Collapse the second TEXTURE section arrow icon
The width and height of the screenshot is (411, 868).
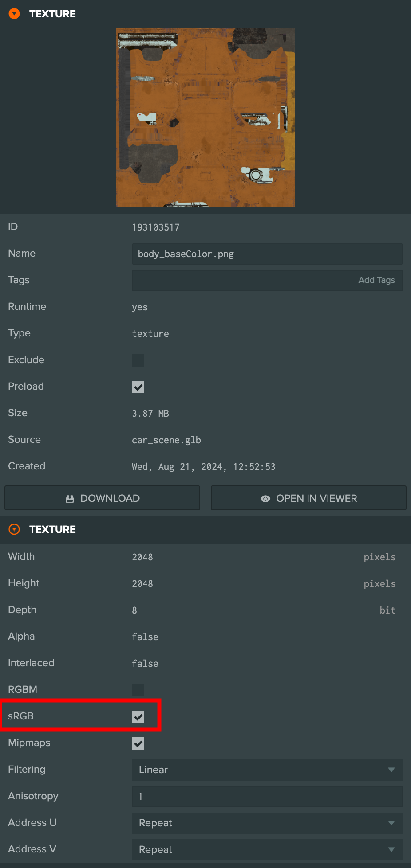(x=14, y=529)
